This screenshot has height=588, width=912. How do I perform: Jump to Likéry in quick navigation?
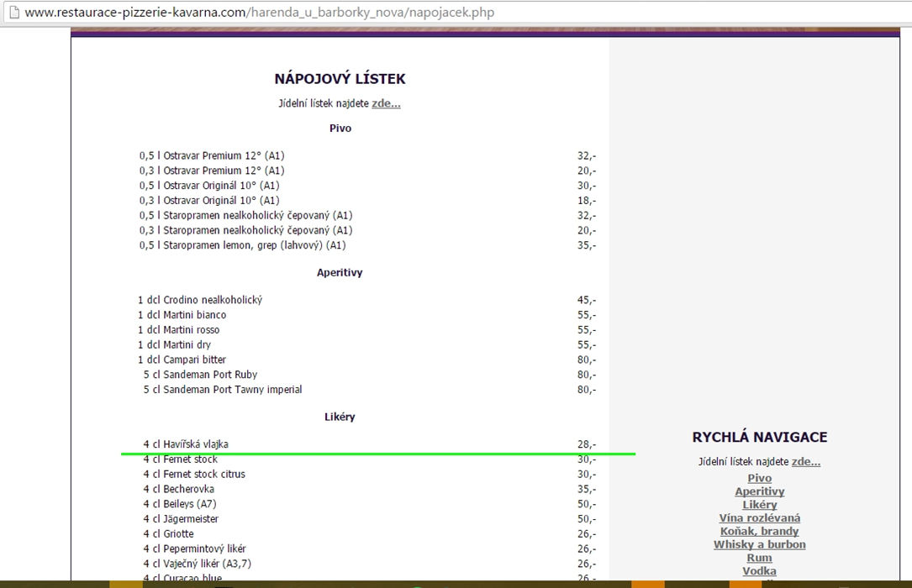[x=760, y=505]
